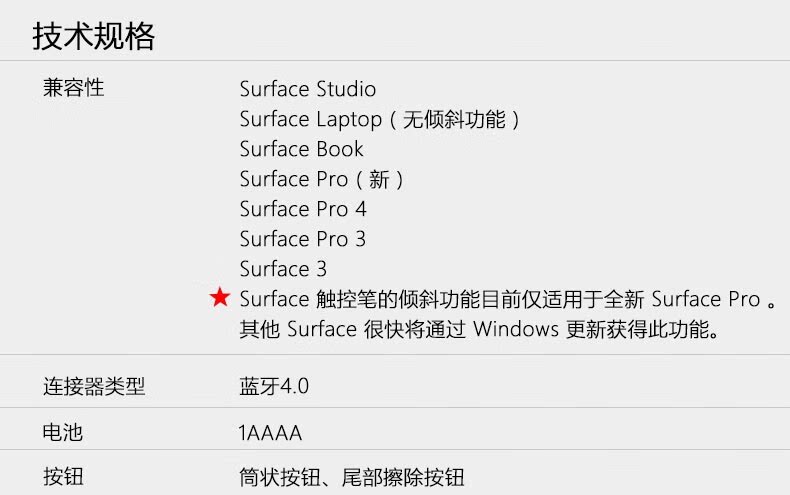Screen dimensions: 790x495
Task: Click the tilt function note about new Surface Pro
Action: pos(509,299)
